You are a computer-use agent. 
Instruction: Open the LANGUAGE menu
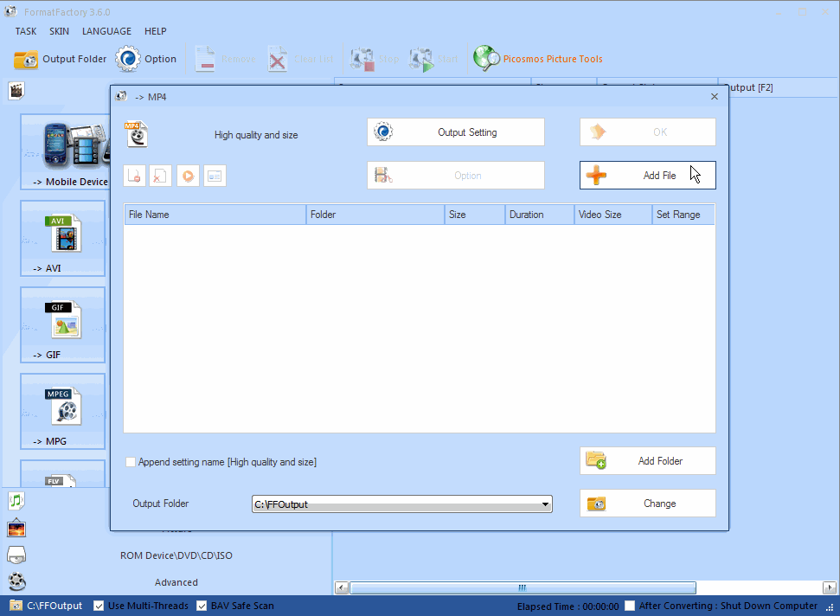tap(106, 31)
